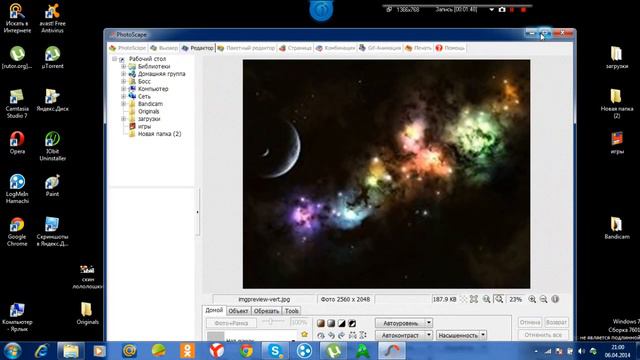Viewport: 640px width, 360px height.
Task: Apply the sepia filter icon
Action: click(x=321, y=323)
